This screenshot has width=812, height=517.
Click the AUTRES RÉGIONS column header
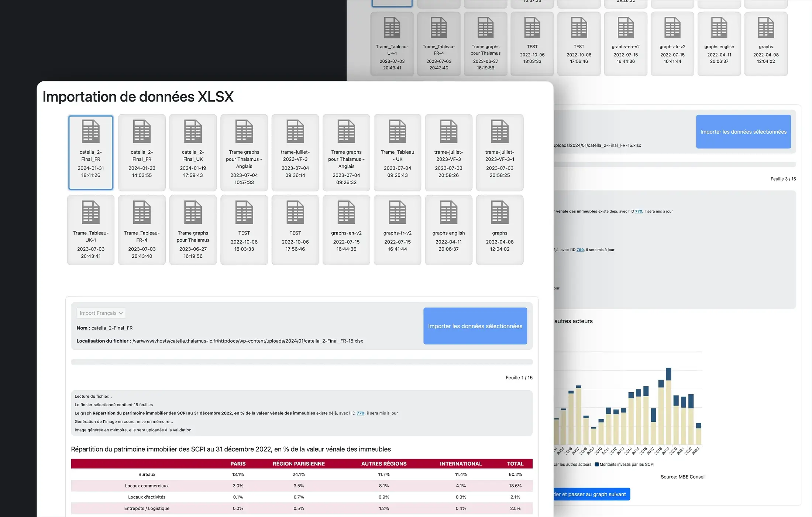point(384,464)
